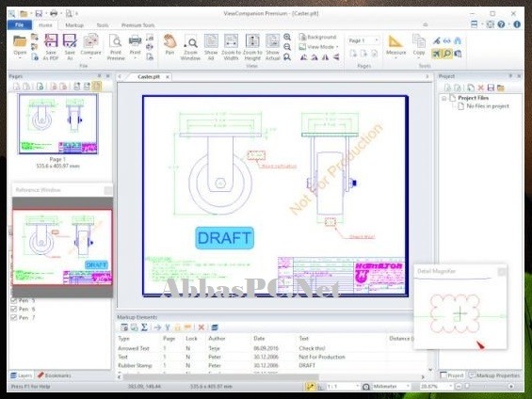Switch to Bookmarks panel tab
This screenshot has width=532, height=399.
click(x=55, y=375)
